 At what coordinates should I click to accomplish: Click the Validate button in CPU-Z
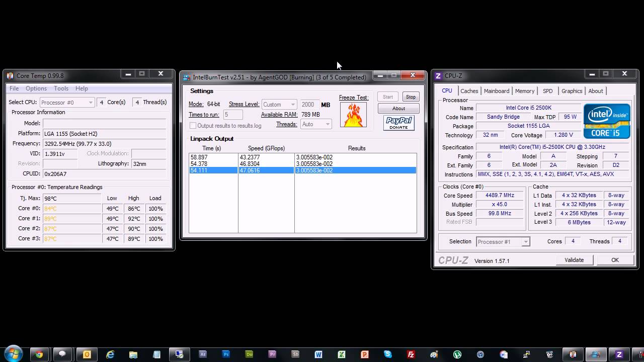pos(574,260)
